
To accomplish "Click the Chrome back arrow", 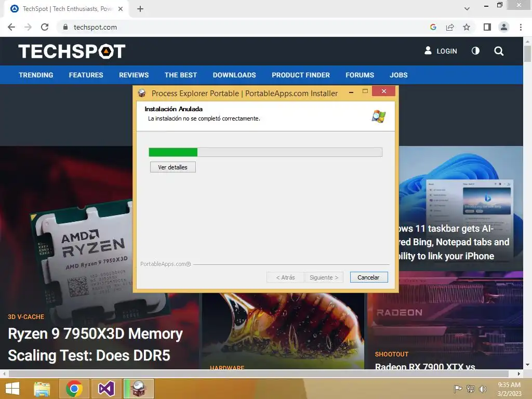I will click(x=11, y=27).
